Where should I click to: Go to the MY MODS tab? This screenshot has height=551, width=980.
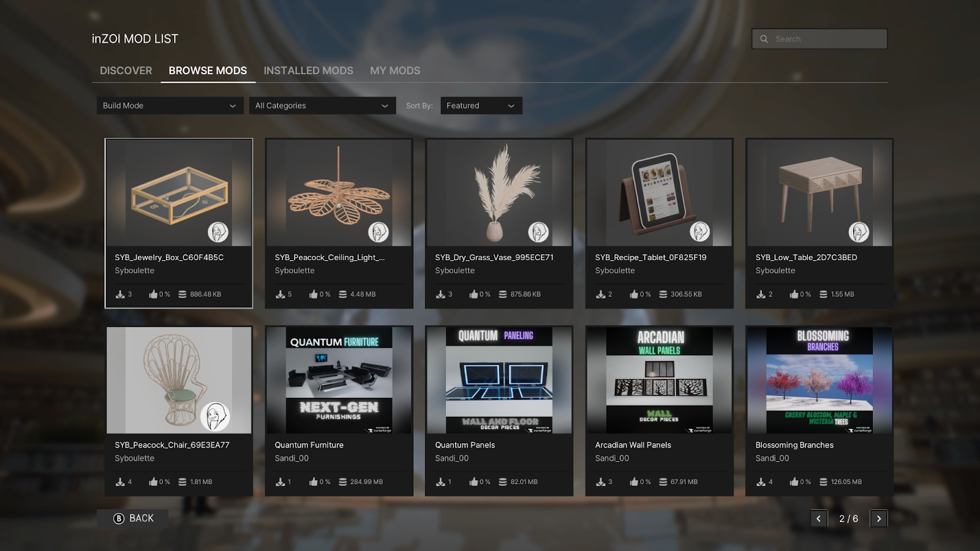coord(395,70)
